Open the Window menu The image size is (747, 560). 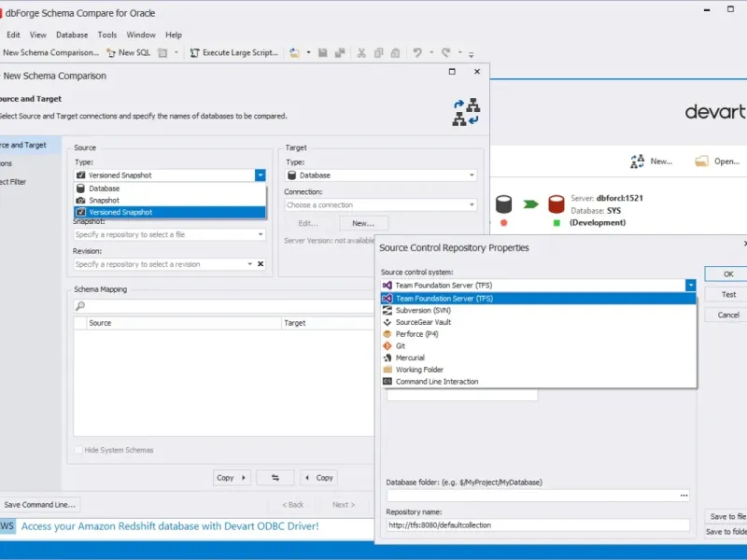pos(141,35)
